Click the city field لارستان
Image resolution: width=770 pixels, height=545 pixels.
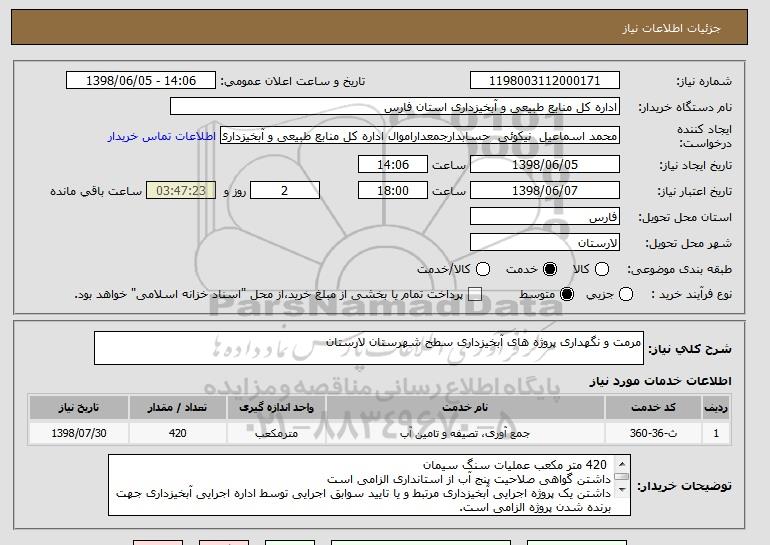point(545,243)
